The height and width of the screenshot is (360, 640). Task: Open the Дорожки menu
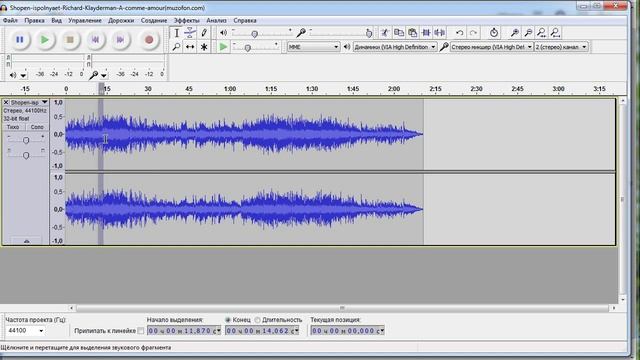coord(121,20)
